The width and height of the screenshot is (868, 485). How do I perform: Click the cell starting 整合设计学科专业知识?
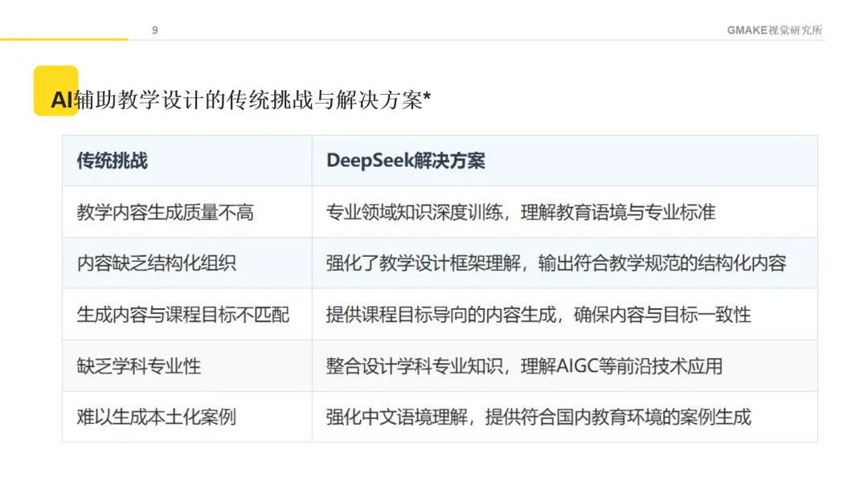[565, 365]
